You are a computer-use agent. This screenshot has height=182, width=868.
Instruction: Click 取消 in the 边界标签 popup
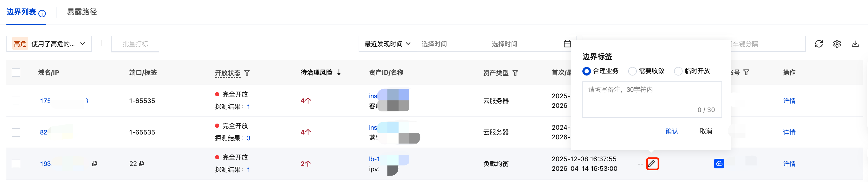point(706,131)
